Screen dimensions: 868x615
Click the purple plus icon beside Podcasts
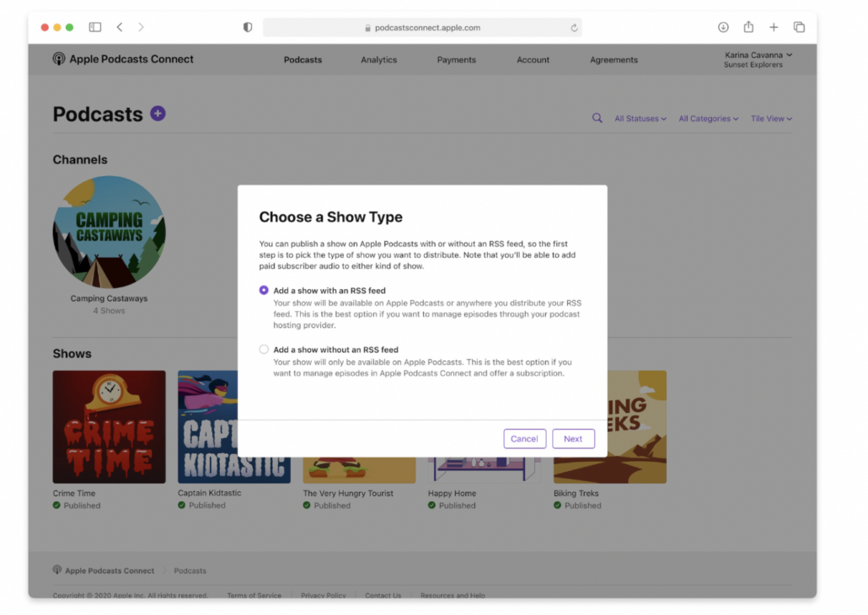tap(158, 114)
